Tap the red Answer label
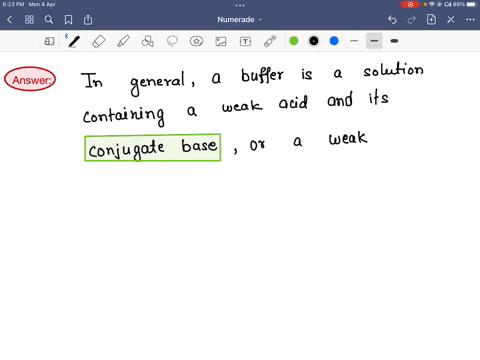This screenshot has height=360, width=480. click(x=30, y=79)
